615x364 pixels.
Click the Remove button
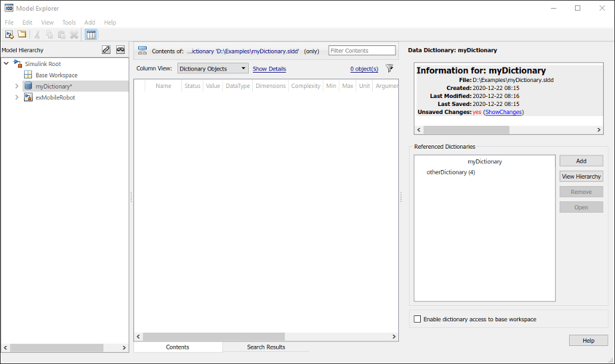pos(581,191)
